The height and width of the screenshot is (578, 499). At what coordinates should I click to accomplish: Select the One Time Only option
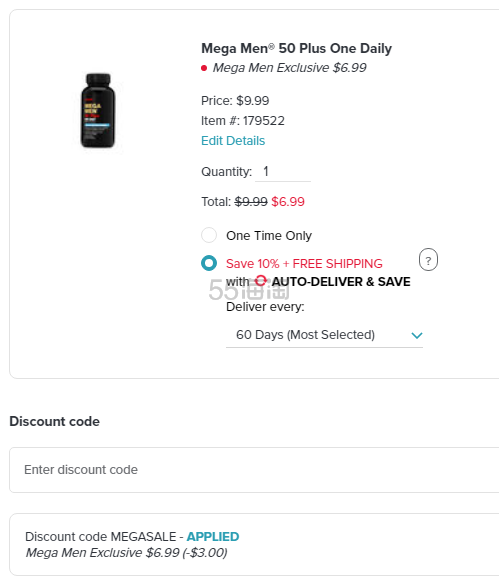(209, 235)
